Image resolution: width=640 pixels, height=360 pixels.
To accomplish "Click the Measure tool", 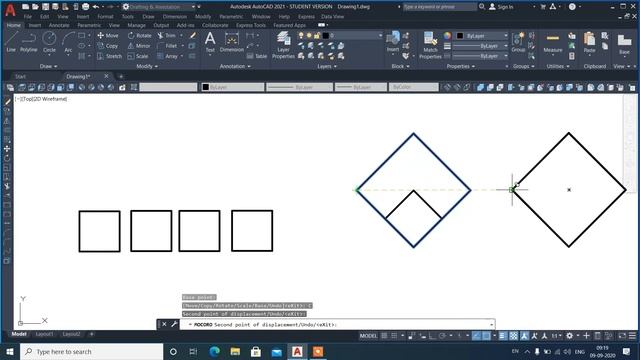I will (x=553, y=43).
